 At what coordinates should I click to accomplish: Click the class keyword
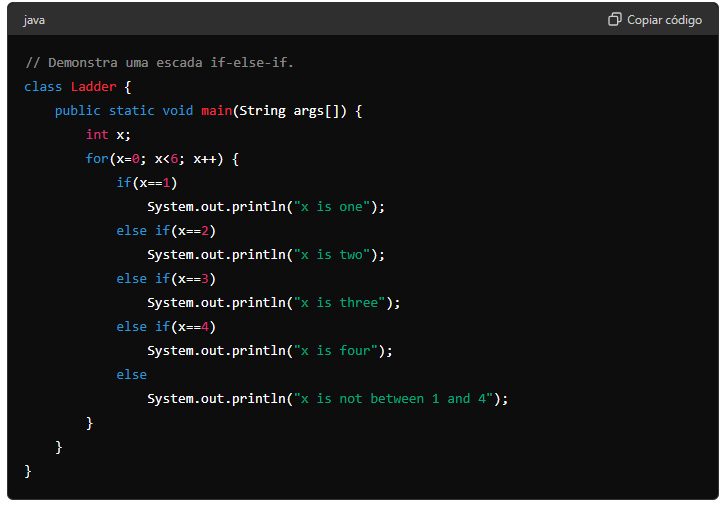[x=43, y=86]
